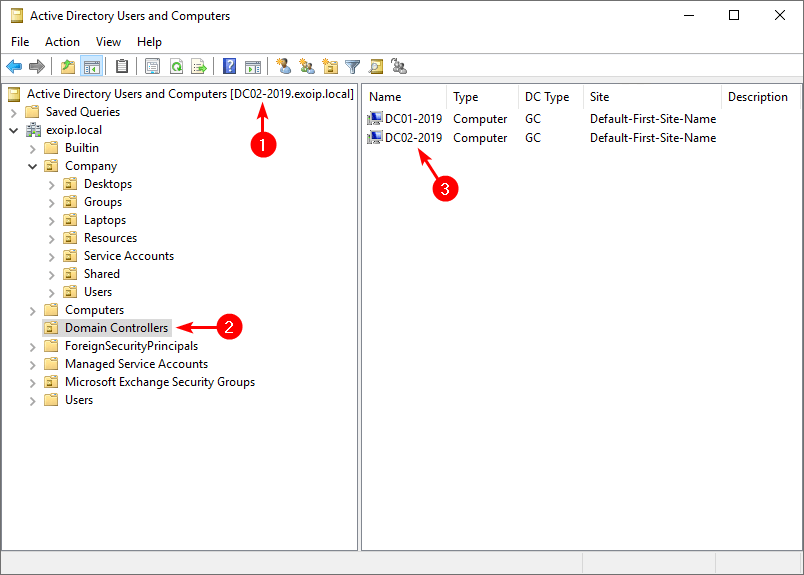
Task: Expand the Saved Queries node
Action: tap(14, 112)
